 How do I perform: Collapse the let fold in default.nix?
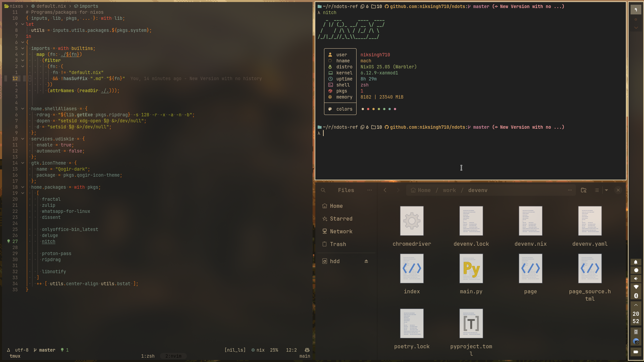[x=22, y=24]
